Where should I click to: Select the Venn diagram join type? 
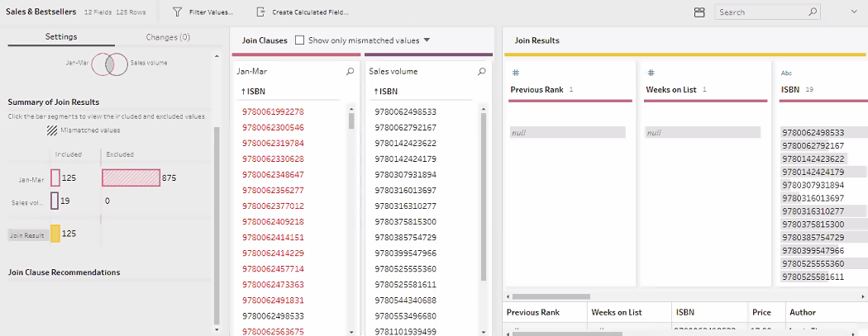point(108,63)
